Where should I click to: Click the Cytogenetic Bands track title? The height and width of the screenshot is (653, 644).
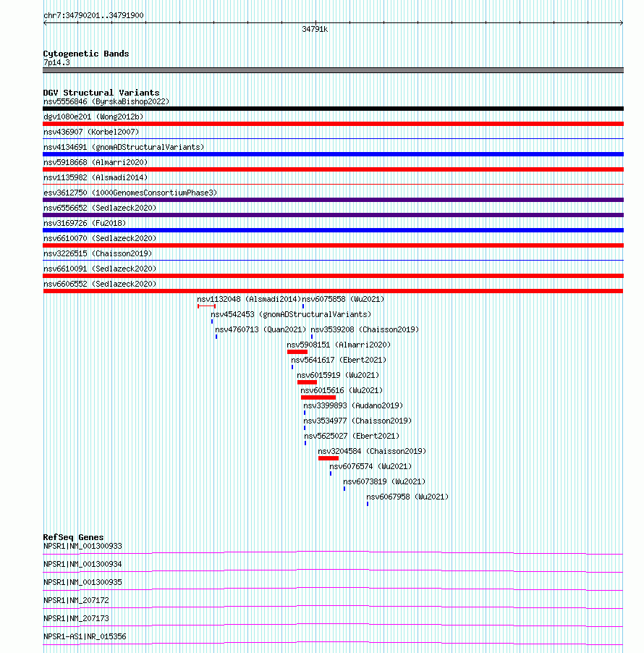click(x=86, y=54)
